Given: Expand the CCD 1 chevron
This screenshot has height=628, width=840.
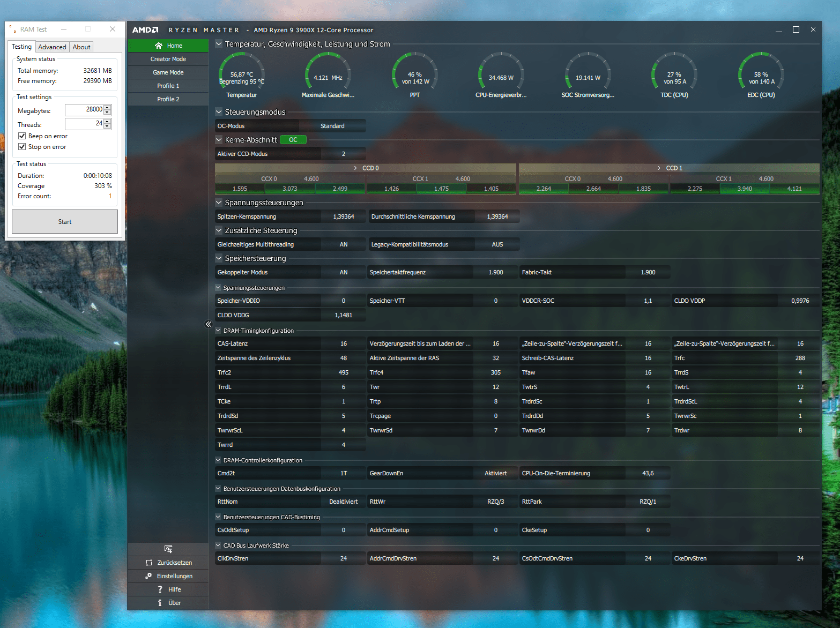Looking at the screenshot, I should (x=659, y=168).
